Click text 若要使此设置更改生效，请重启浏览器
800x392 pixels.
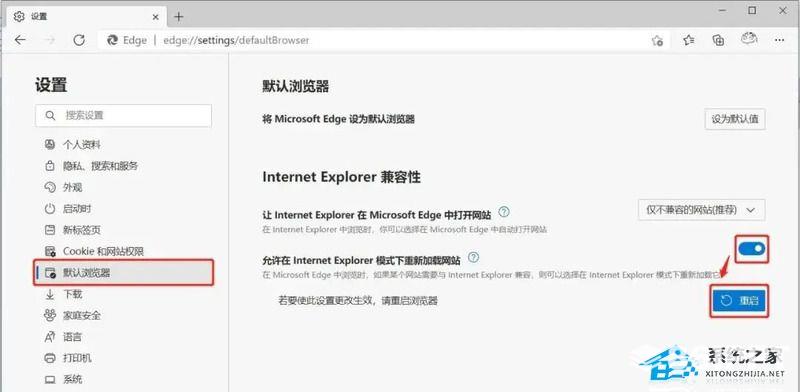358,301
